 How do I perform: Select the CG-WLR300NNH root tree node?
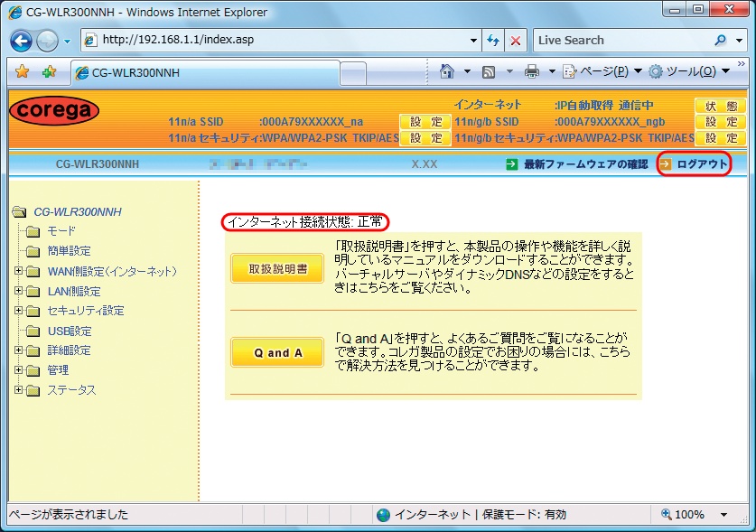[x=78, y=211]
